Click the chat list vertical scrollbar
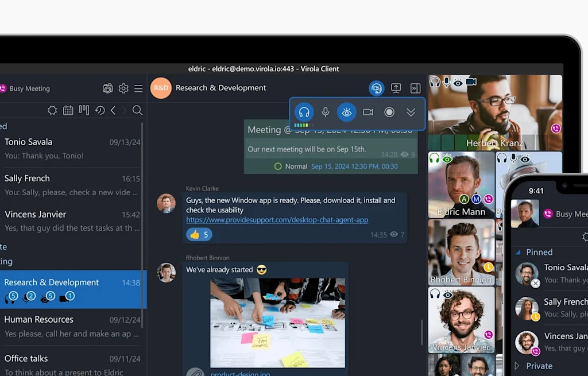The width and height of the screenshot is (588, 376). tap(142, 225)
